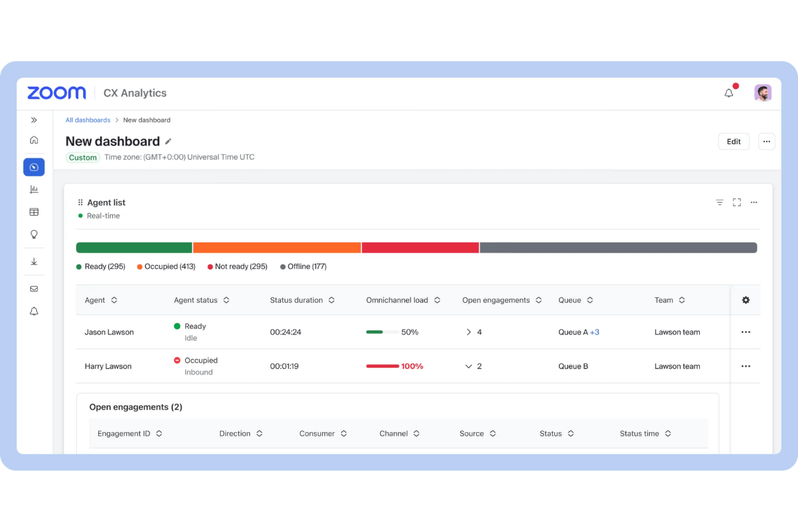798x532 pixels.
Task: Expand Agent list widget to fullscreen
Action: click(x=737, y=203)
